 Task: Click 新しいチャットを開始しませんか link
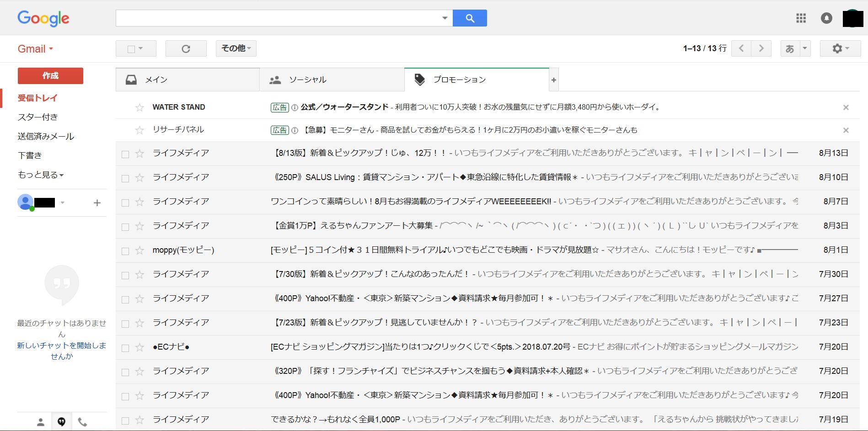(x=62, y=351)
